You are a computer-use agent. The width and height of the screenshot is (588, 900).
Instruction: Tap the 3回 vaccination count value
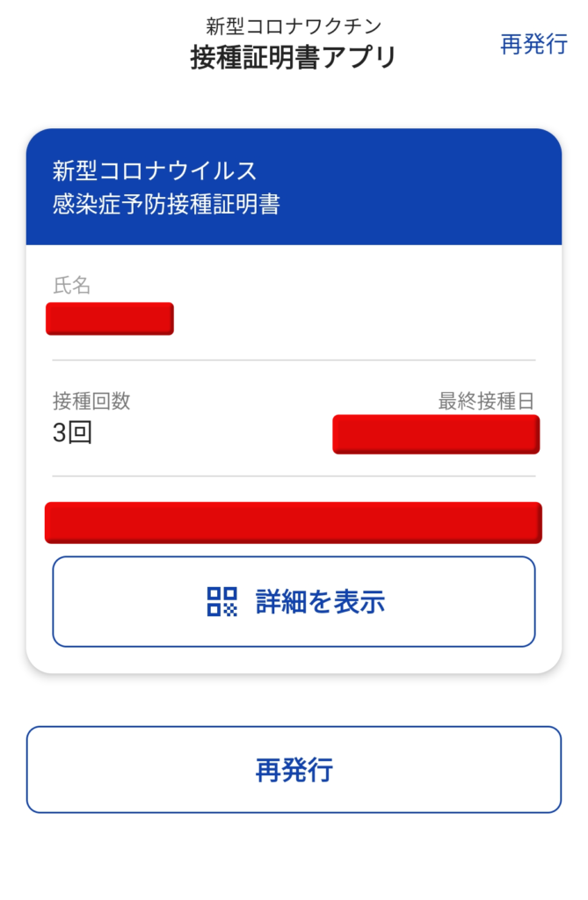(x=72, y=432)
